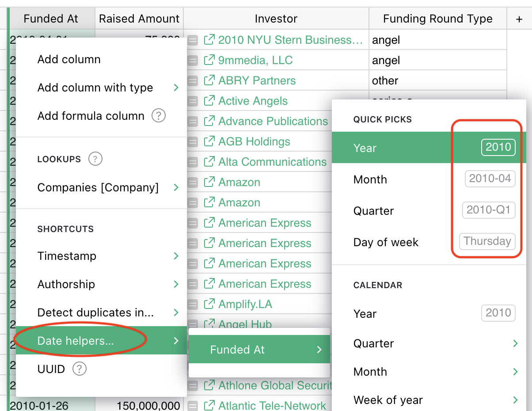Expand the Companies [Company] lookup submenu
Viewport: 532px width, 411px height.
tap(176, 187)
